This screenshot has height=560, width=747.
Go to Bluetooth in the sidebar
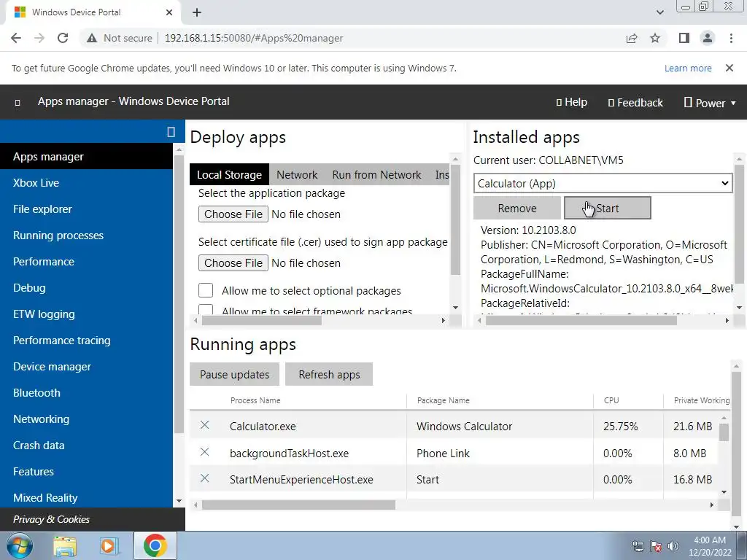(86, 393)
